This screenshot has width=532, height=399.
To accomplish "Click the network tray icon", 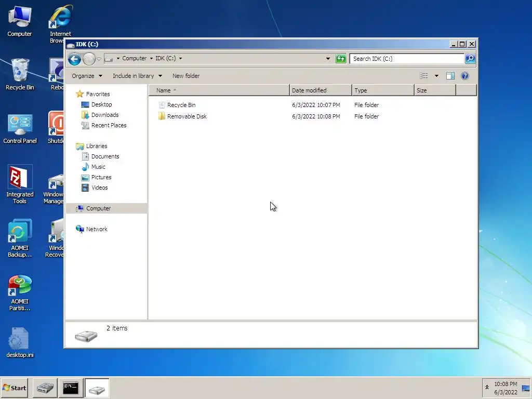I will pyautogui.click(x=526, y=388).
